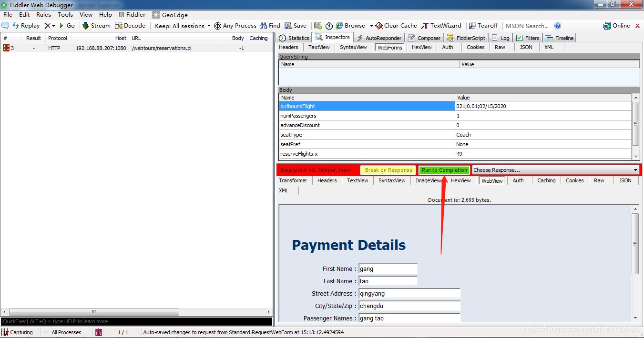Save sessions with the Save icon

pos(296,26)
